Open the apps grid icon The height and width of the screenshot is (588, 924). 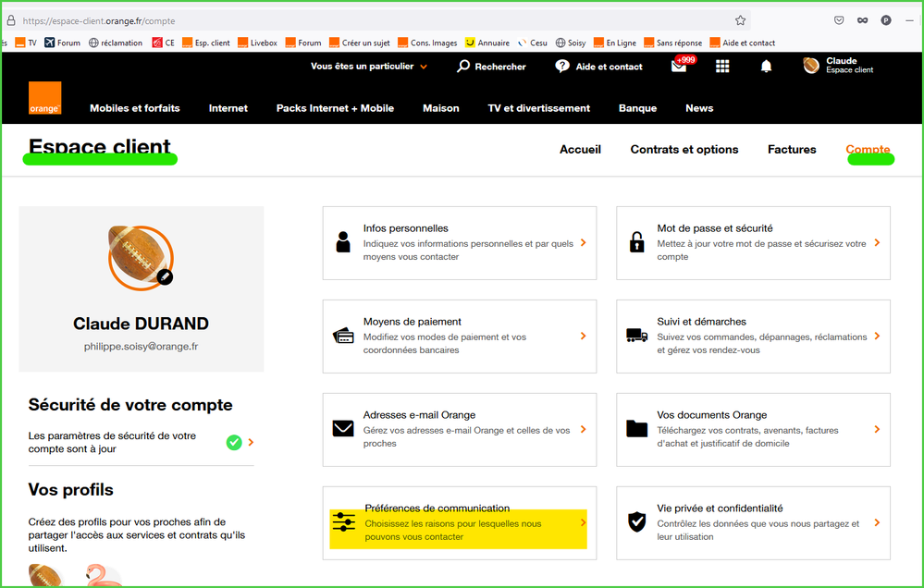[722, 66]
